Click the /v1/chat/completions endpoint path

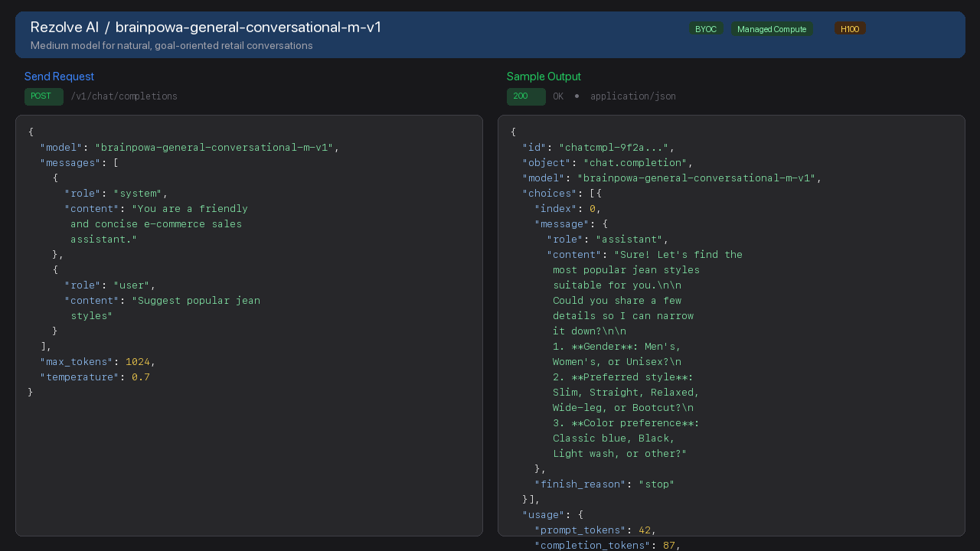[124, 96]
